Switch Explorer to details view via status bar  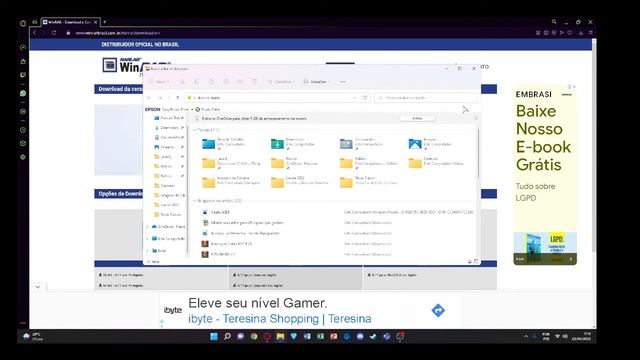pos(469,262)
